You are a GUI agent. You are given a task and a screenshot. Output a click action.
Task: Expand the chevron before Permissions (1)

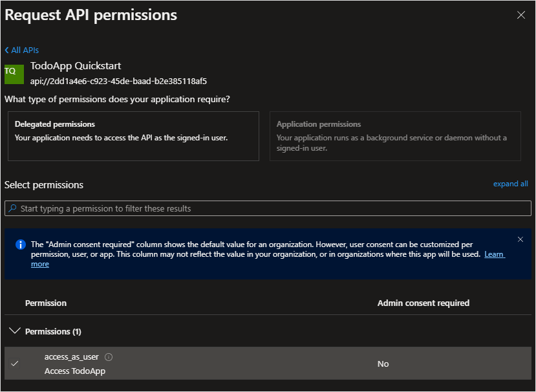pos(14,331)
